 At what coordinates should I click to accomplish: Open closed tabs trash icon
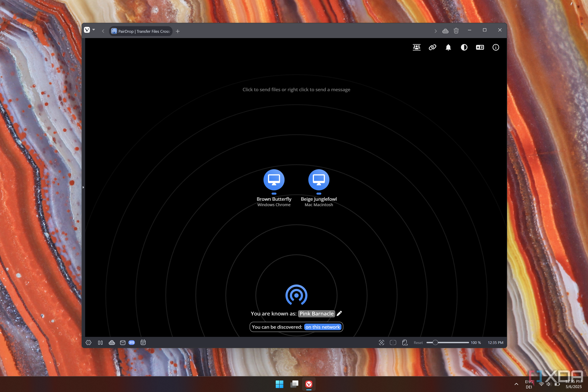click(x=456, y=31)
